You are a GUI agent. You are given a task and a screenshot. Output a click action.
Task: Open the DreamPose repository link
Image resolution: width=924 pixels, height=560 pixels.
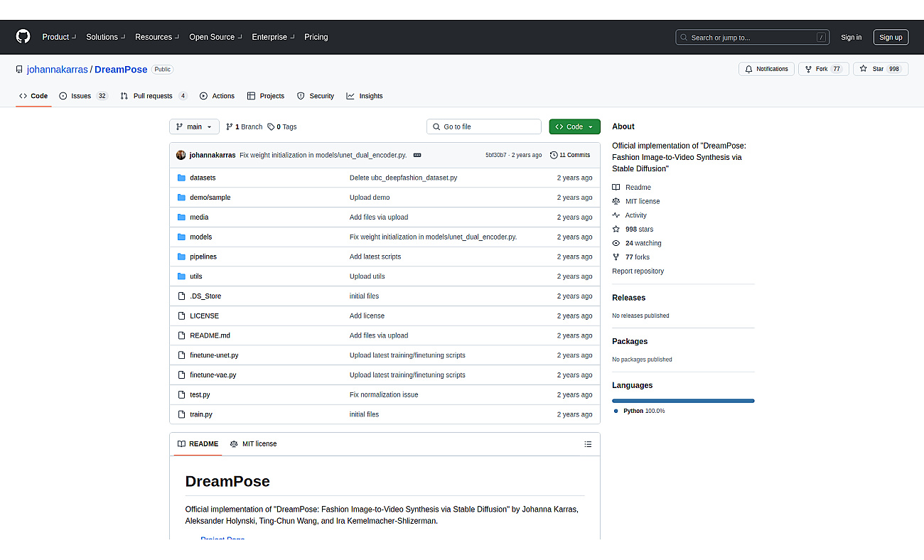(x=121, y=70)
